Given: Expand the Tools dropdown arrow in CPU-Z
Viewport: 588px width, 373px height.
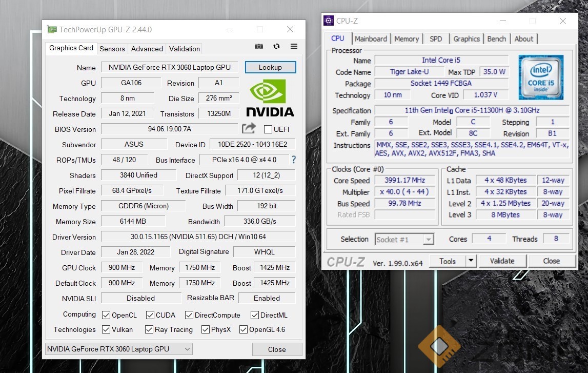Looking at the screenshot, I should 471,261.
